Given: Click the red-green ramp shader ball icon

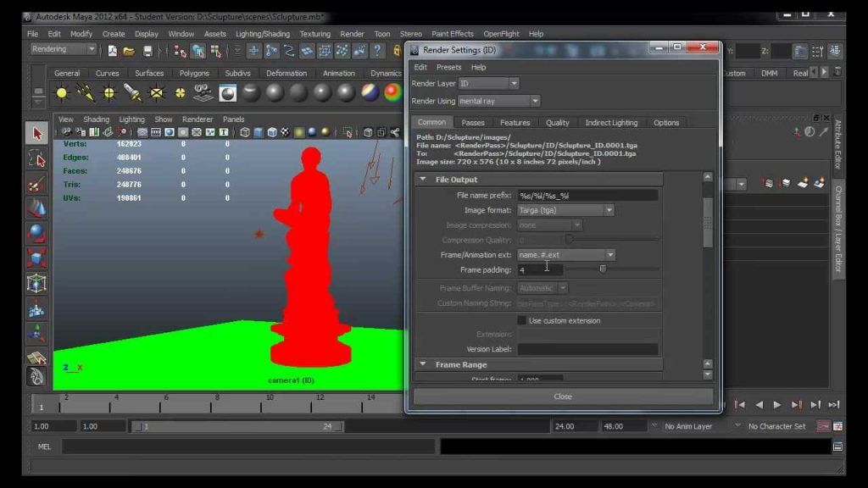Looking at the screenshot, I should tap(392, 92).
